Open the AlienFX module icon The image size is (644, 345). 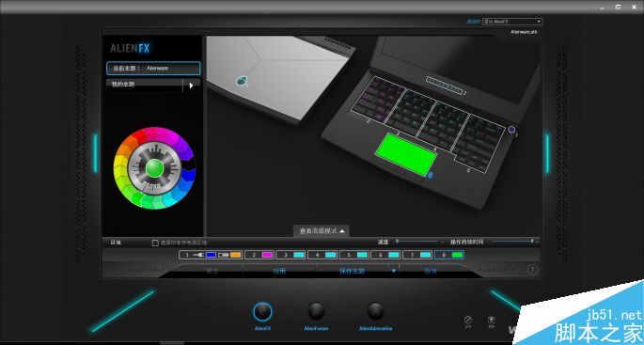point(262,312)
